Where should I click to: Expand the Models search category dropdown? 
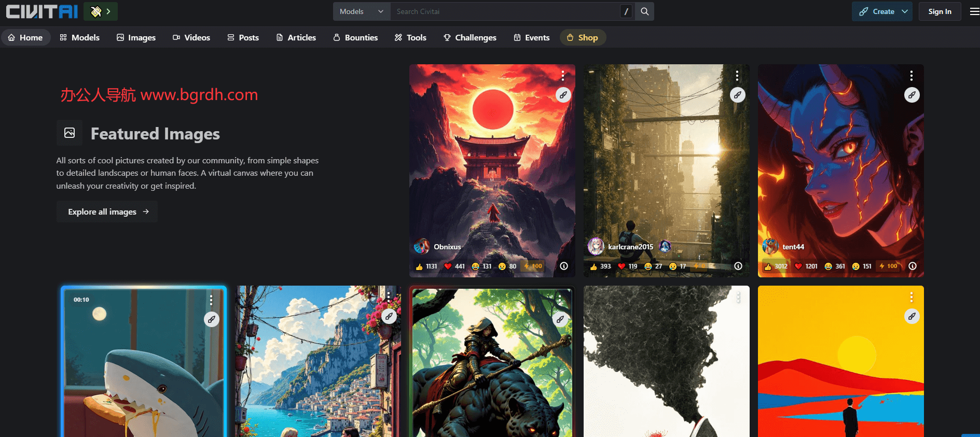tap(362, 11)
